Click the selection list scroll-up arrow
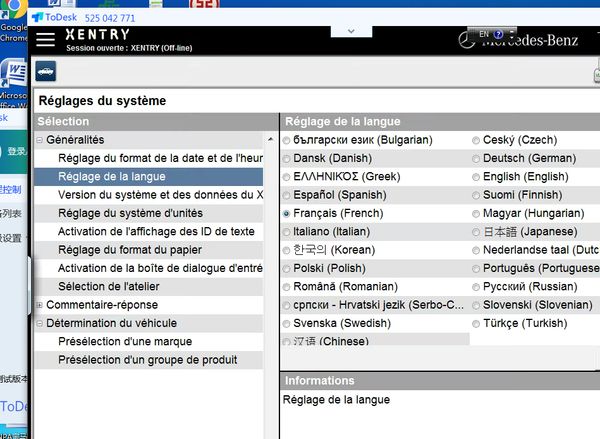Viewport: 600px width, 439px height. [271, 140]
